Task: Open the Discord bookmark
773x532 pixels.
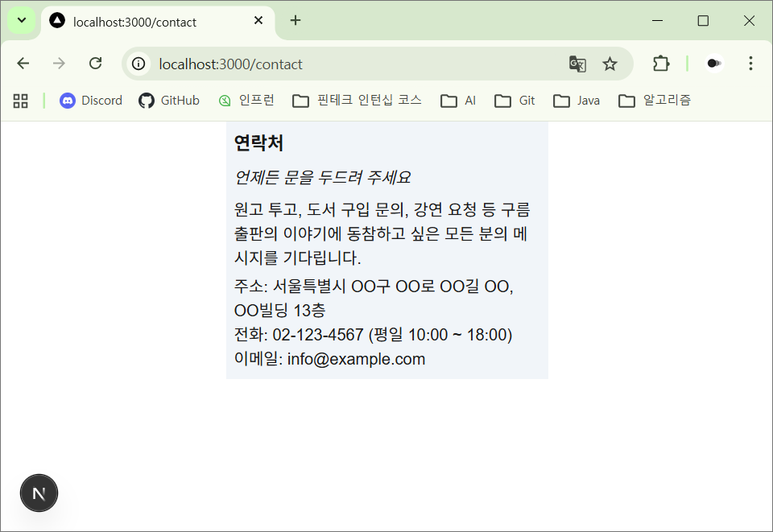Action: (91, 101)
